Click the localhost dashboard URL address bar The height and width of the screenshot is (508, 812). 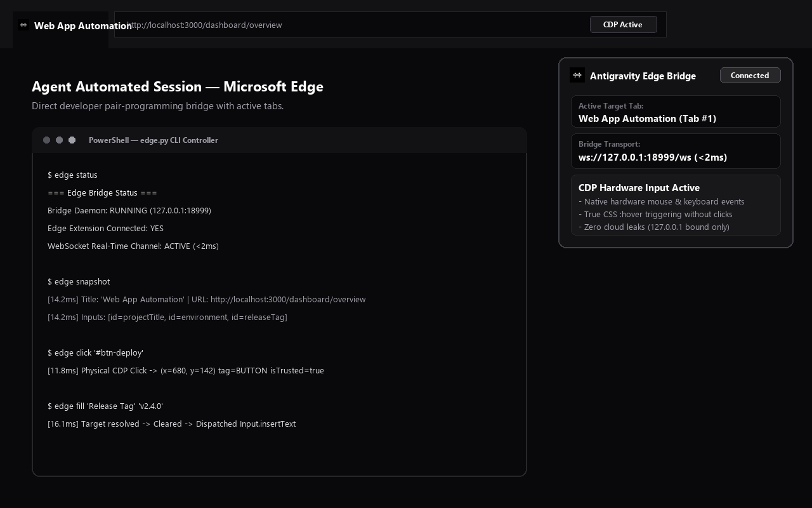[390, 25]
